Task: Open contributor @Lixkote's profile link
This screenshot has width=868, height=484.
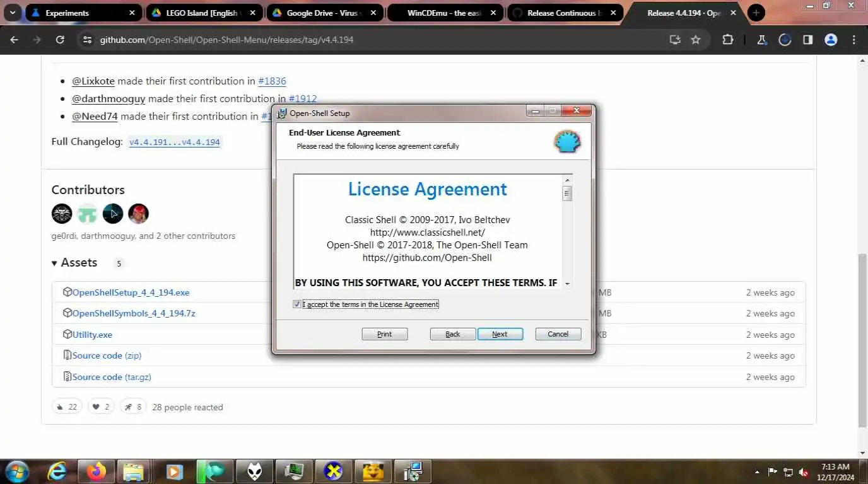Action: coord(93,81)
